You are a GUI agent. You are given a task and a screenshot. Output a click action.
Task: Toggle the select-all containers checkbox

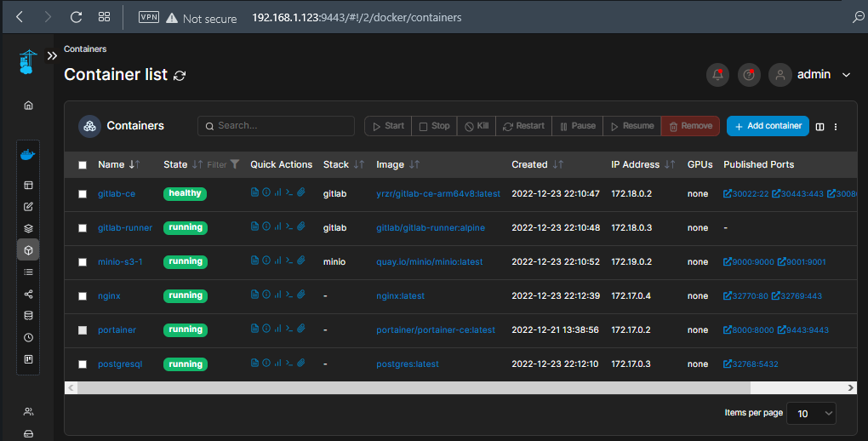coord(83,165)
